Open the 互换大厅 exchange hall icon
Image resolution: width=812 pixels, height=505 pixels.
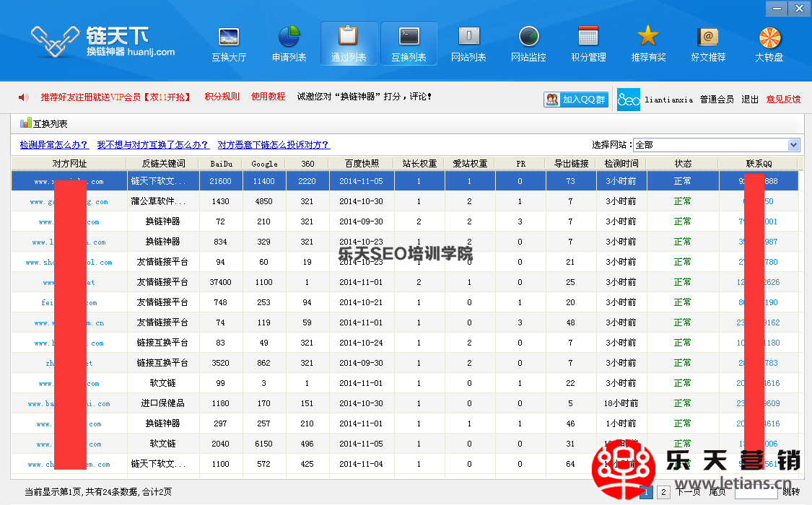tap(228, 43)
